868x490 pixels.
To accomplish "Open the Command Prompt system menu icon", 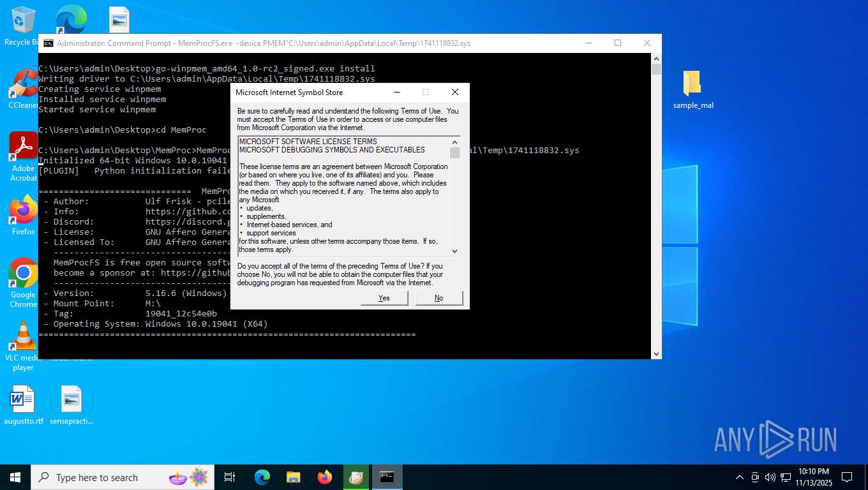I will click(49, 43).
